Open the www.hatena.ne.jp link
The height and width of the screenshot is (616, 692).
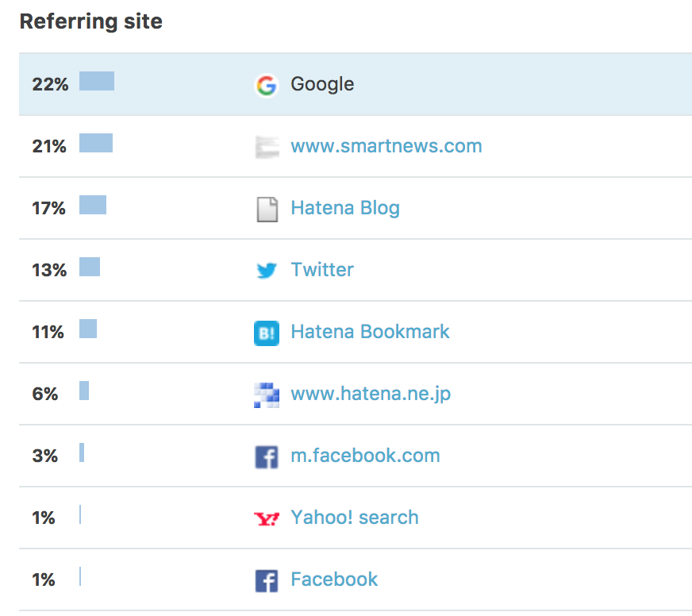pyautogui.click(x=371, y=394)
